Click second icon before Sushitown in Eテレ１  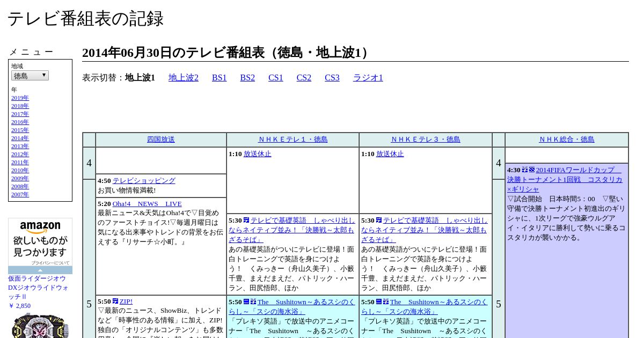[x=253, y=302]
